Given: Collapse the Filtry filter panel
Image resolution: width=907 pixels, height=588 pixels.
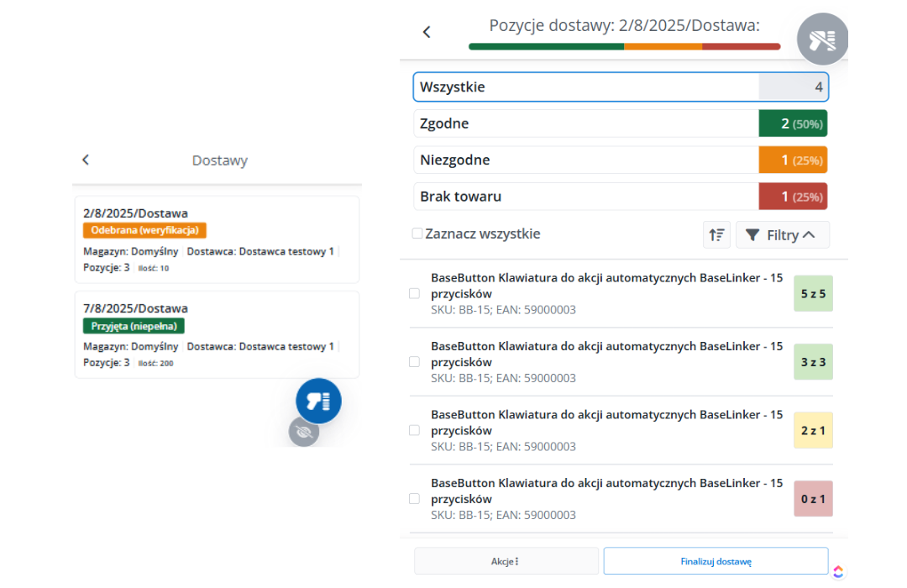Looking at the screenshot, I should (x=782, y=235).
